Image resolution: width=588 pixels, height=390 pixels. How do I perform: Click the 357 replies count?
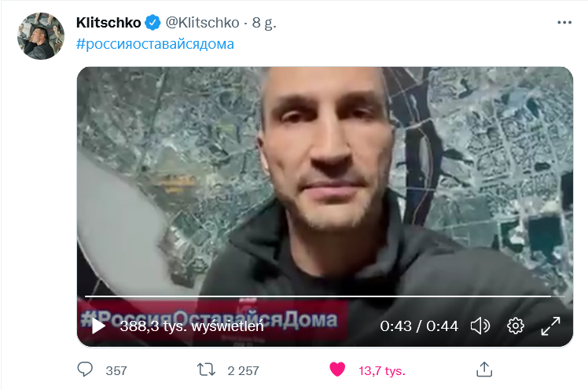click(116, 371)
